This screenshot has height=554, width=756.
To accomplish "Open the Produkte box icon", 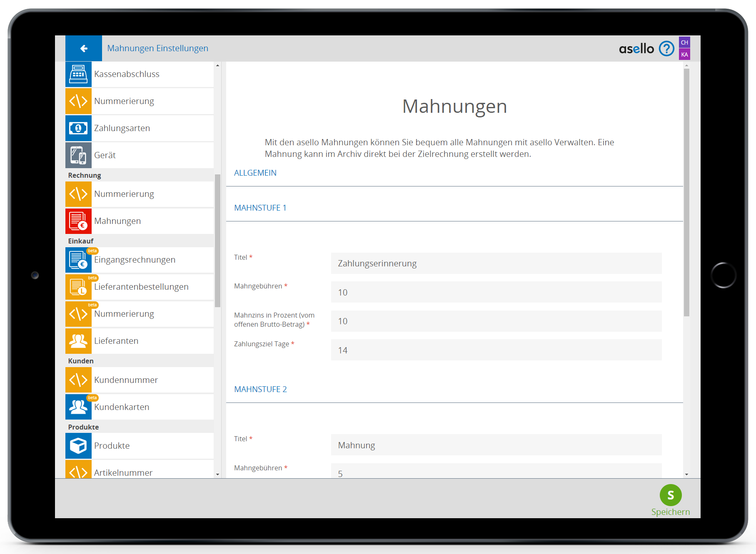I will [78, 446].
